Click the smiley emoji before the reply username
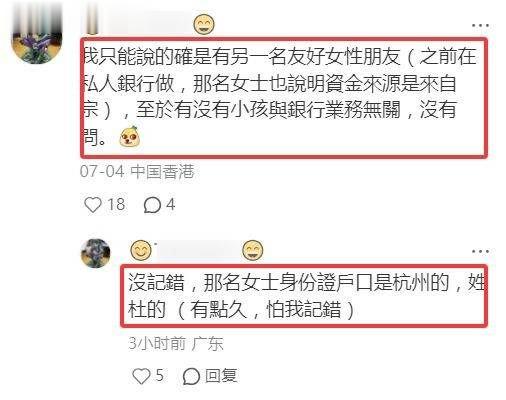 (x=141, y=250)
